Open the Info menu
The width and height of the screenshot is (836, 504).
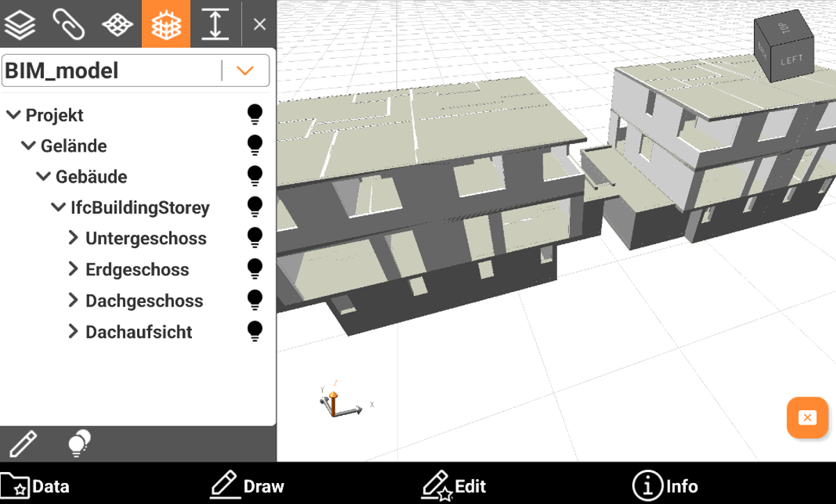(664, 486)
